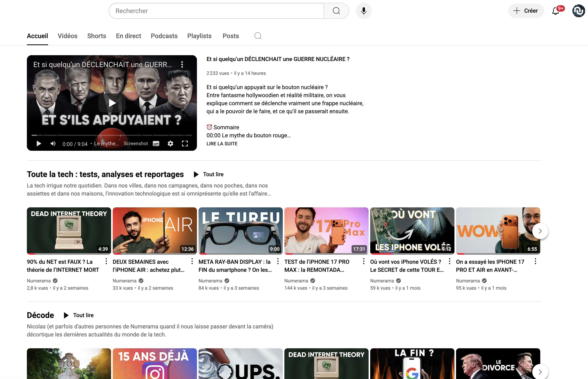This screenshot has width=588, height=379.
Task: Click the channel search icon beside Posts
Action: (258, 36)
